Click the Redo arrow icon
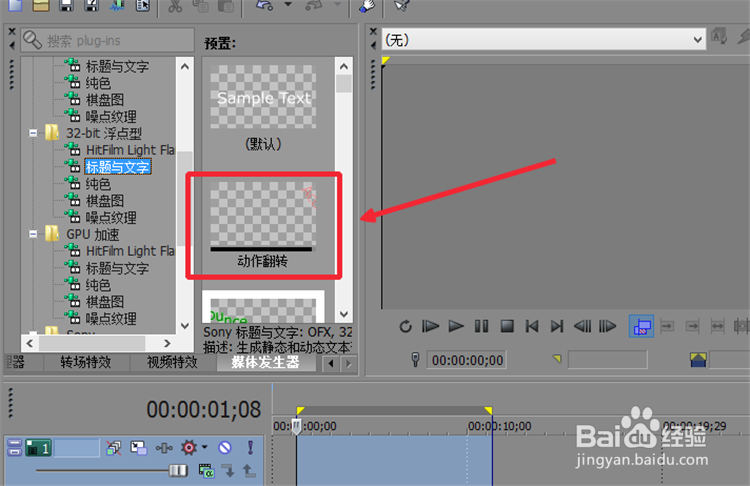The image size is (750, 486). pyautogui.click(x=314, y=5)
